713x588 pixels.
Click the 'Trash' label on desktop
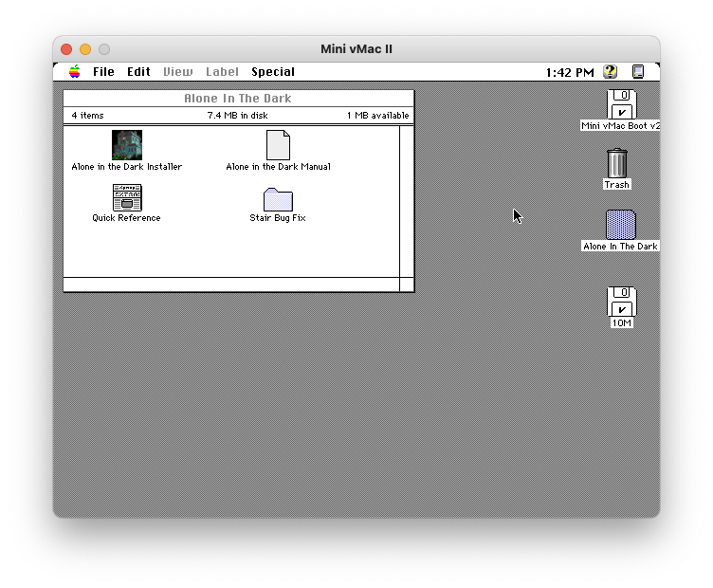(x=616, y=185)
